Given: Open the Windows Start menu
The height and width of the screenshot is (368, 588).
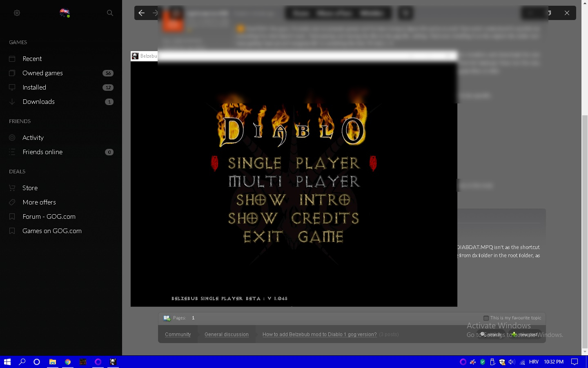Looking at the screenshot, I should (7, 362).
